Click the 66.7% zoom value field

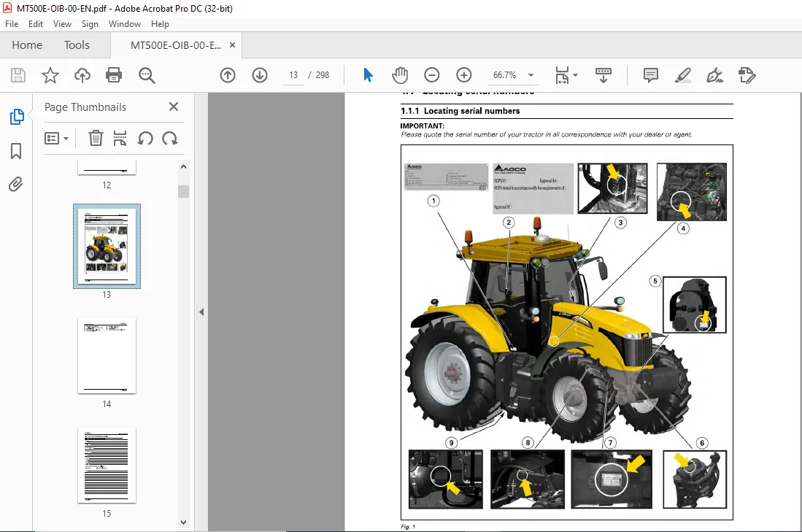point(504,75)
